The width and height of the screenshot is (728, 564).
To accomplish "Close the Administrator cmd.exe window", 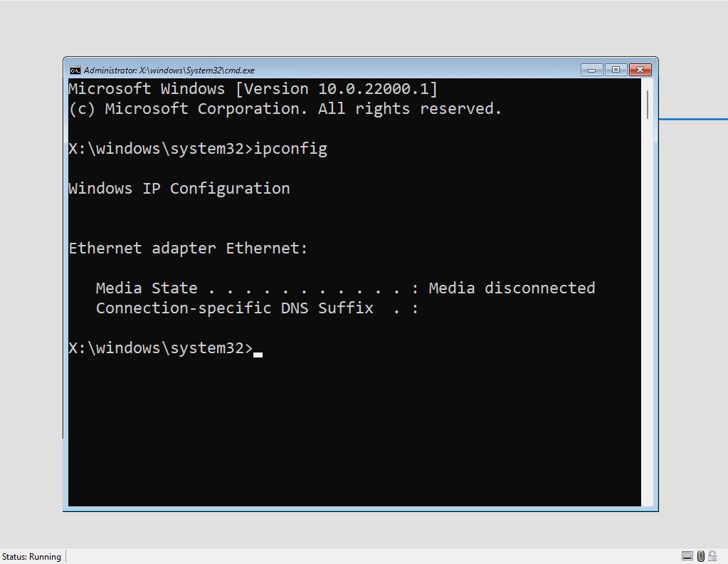I will (x=640, y=70).
